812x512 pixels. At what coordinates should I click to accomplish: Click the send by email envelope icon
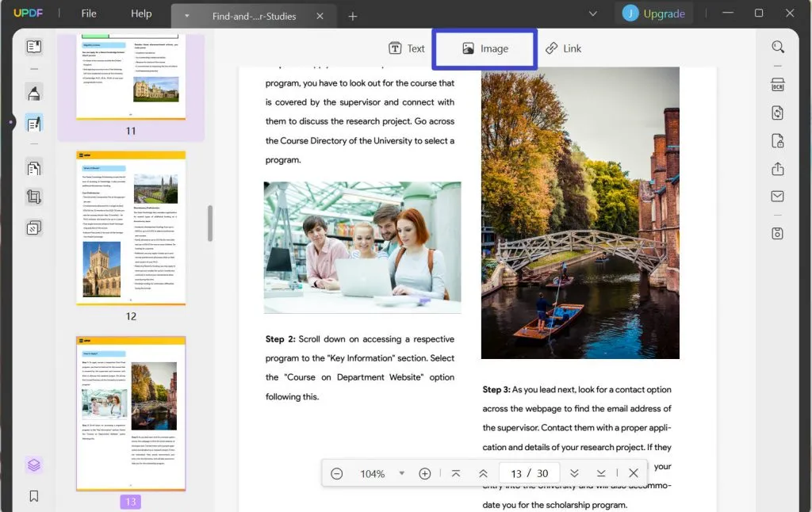pos(778,197)
